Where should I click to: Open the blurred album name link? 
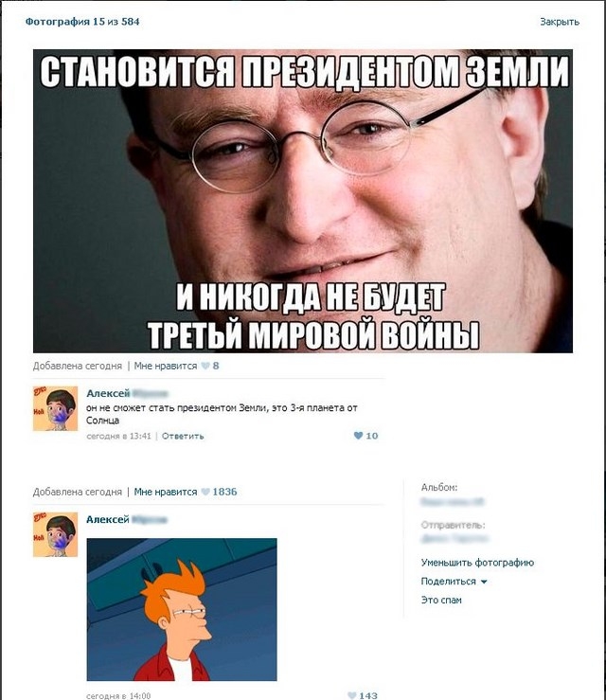coord(452,502)
